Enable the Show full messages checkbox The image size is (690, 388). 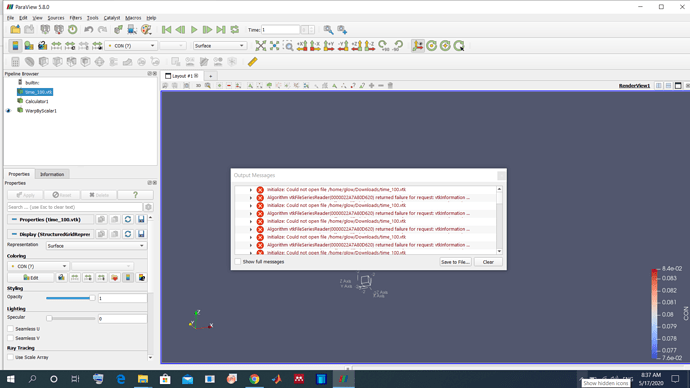click(x=238, y=262)
